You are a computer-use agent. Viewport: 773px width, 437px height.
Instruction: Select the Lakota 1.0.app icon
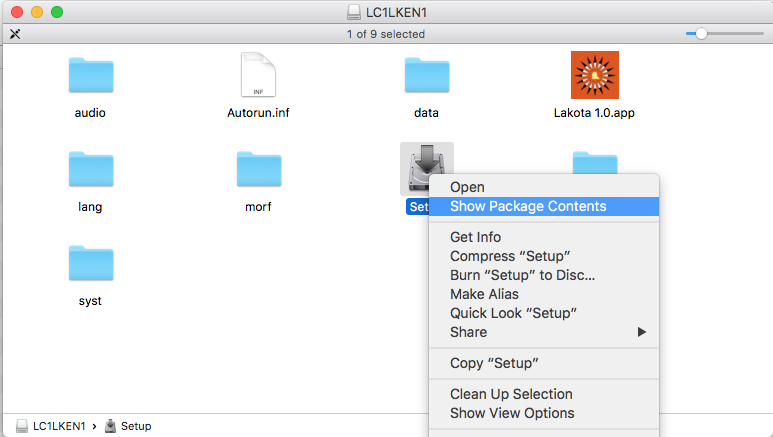pyautogui.click(x=595, y=75)
